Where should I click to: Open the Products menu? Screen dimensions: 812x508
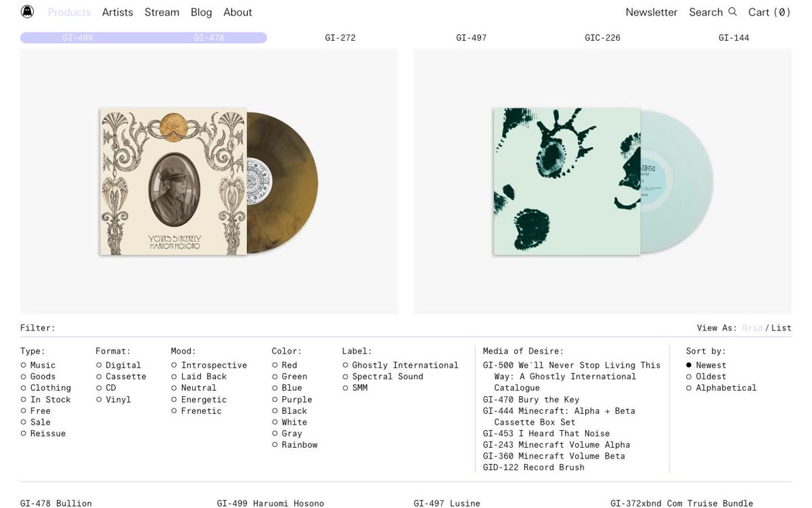click(69, 12)
